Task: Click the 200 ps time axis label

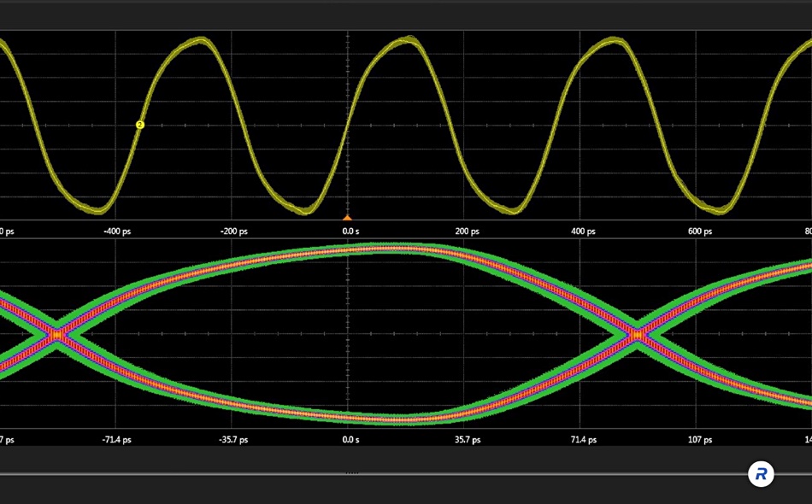Action: (467, 231)
